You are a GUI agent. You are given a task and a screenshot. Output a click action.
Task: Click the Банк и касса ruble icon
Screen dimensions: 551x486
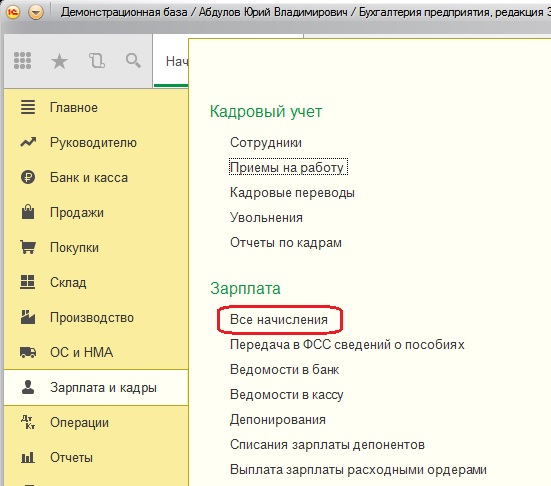click(28, 177)
